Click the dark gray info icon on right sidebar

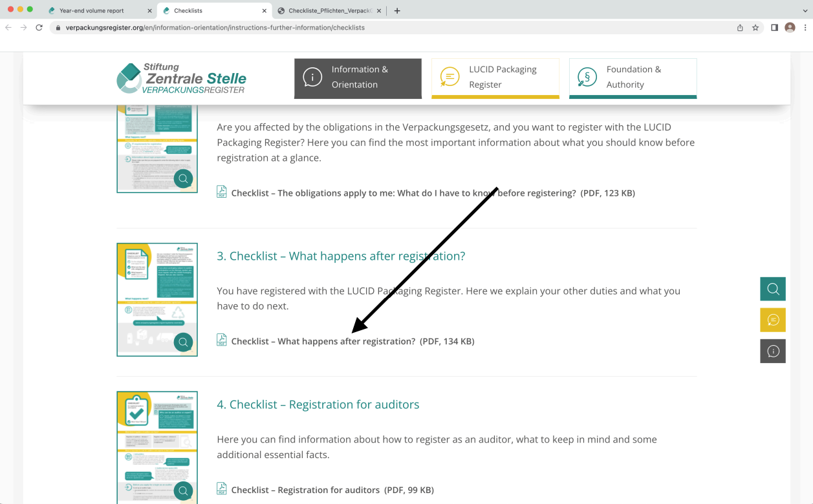click(x=772, y=351)
